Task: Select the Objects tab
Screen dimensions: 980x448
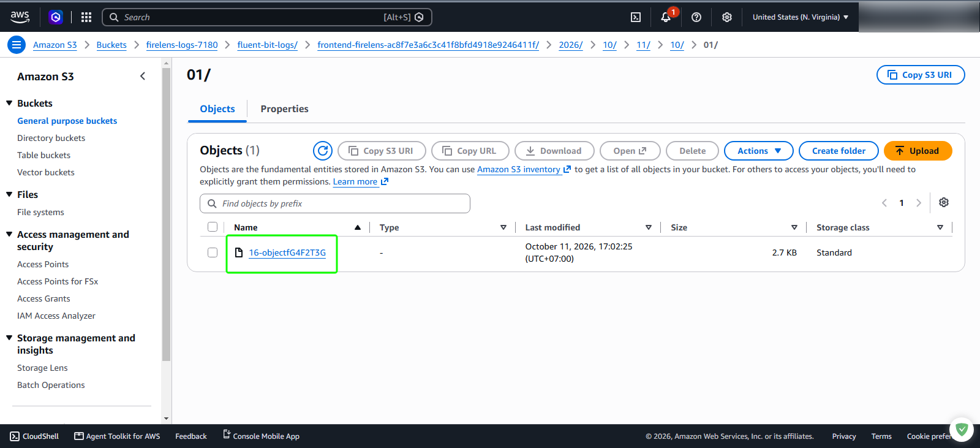Action: (x=217, y=108)
